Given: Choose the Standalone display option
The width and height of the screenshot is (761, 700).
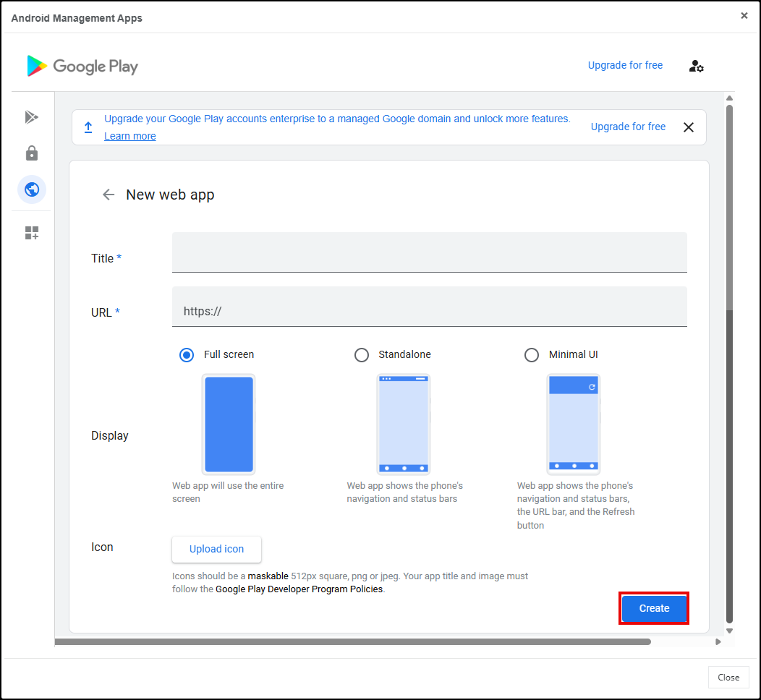Looking at the screenshot, I should coord(361,354).
